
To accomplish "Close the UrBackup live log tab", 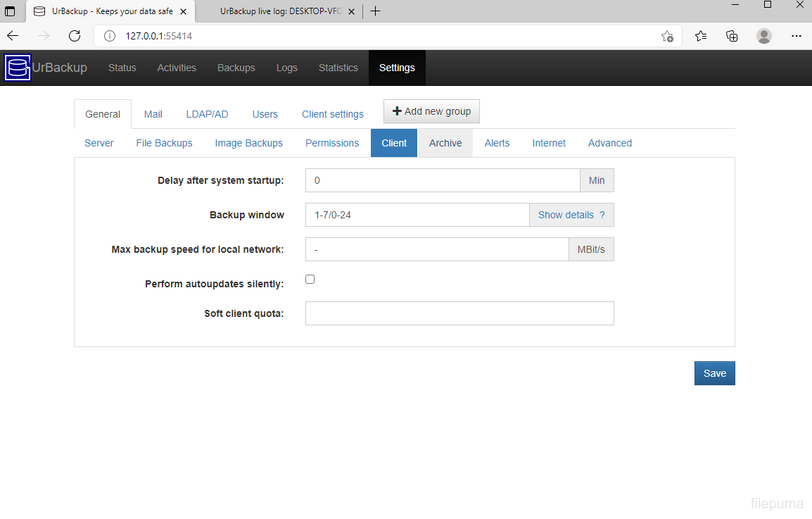I will pos(352,11).
